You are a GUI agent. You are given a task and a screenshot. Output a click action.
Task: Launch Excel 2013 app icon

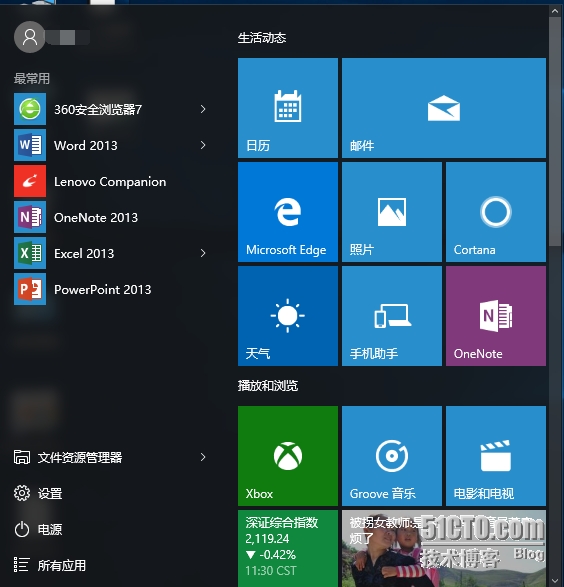[30, 253]
